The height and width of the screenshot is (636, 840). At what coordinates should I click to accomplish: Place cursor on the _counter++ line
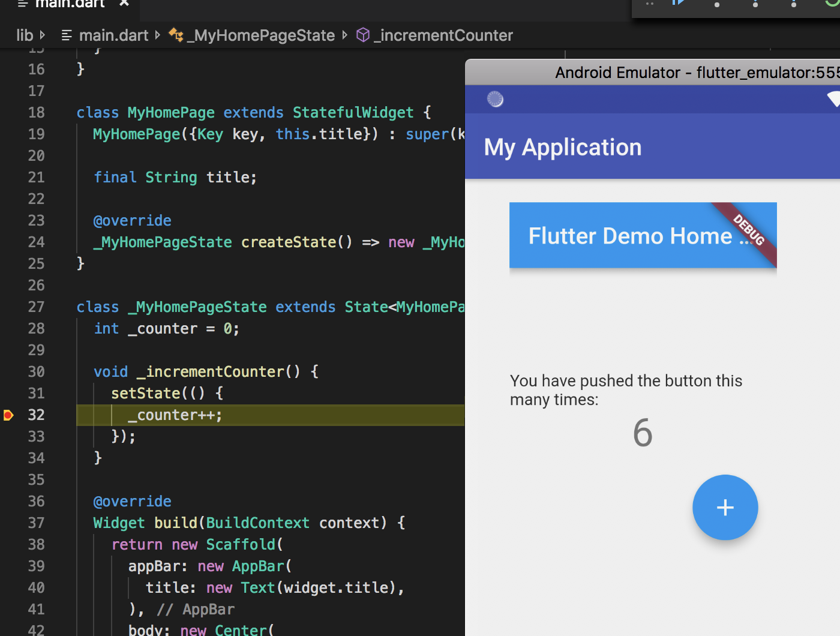click(174, 415)
